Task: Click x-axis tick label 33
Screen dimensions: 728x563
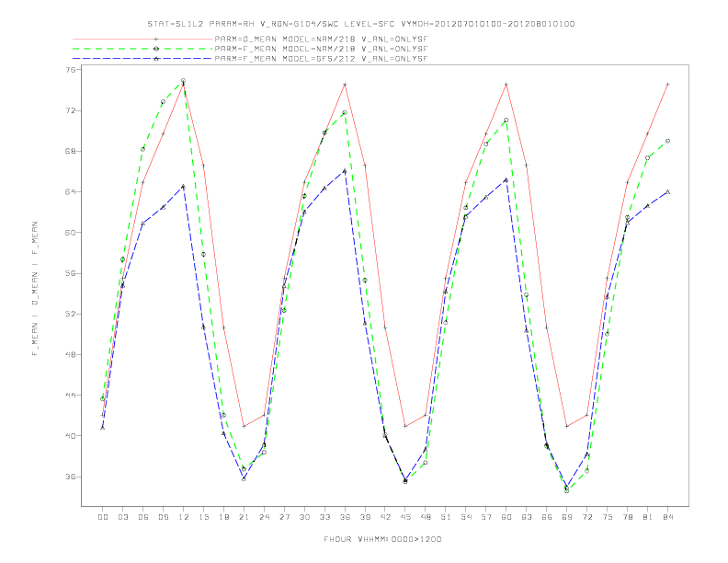Action: pos(325,517)
